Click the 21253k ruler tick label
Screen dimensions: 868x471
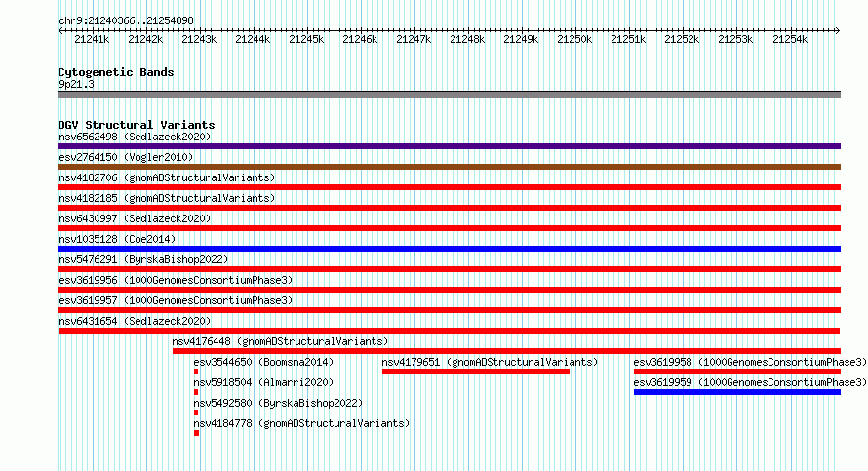[x=735, y=39]
